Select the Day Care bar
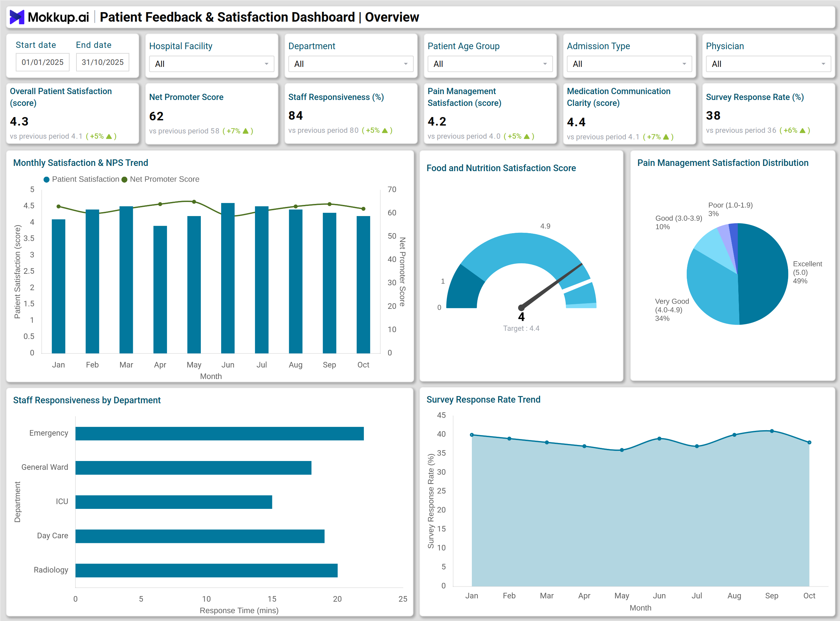Image resolution: width=840 pixels, height=621 pixels. [200, 536]
